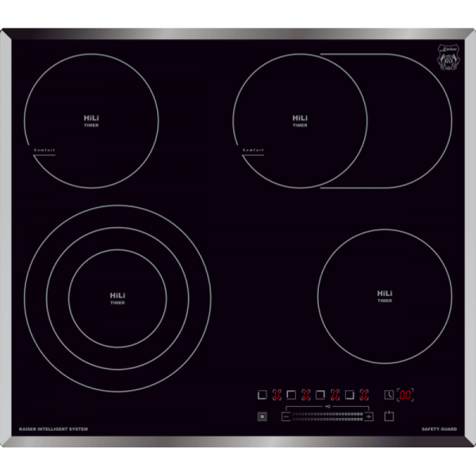Touch the key lock symbol above slider
This screenshot has width=476, height=476.
[328, 406]
